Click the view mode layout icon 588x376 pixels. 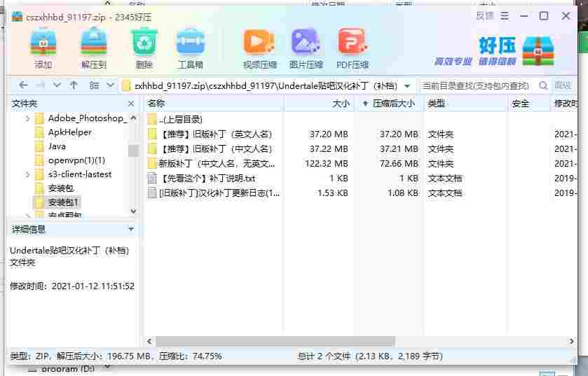(x=94, y=85)
